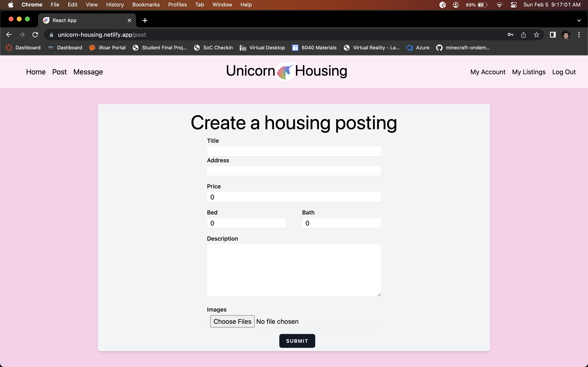Image resolution: width=588 pixels, height=367 pixels.
Task: Open the share page icon
Action: click(523, 35)
